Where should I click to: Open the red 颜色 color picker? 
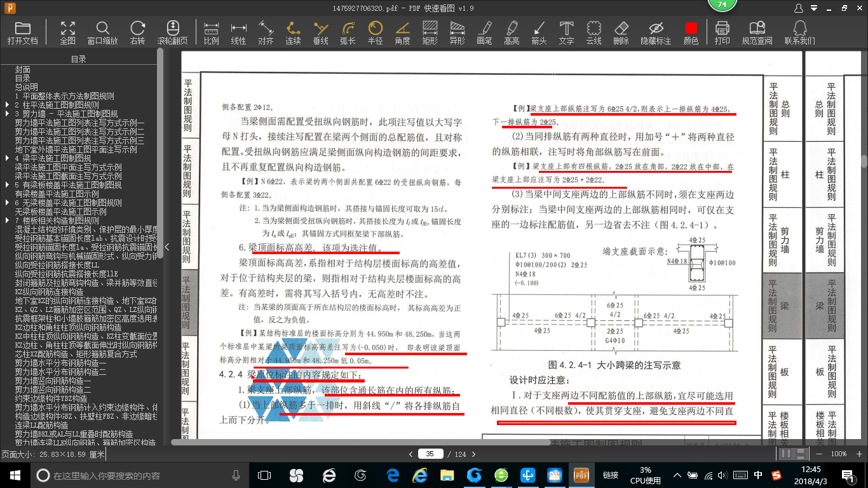click(691, 32)
